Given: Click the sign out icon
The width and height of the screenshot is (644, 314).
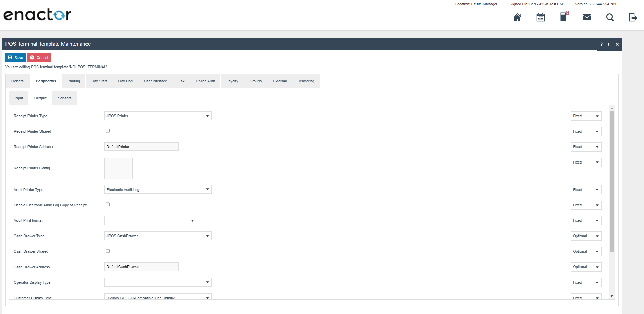Looking at the screenshot, I should 633,17.
